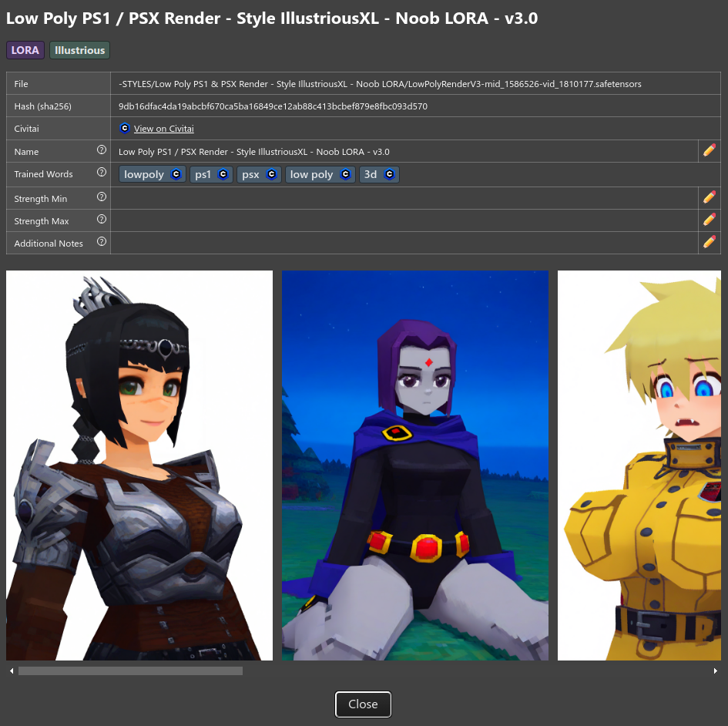Click the dialog title heading text
The width and height of the screenshot is (728, 726).
[272, 18]
